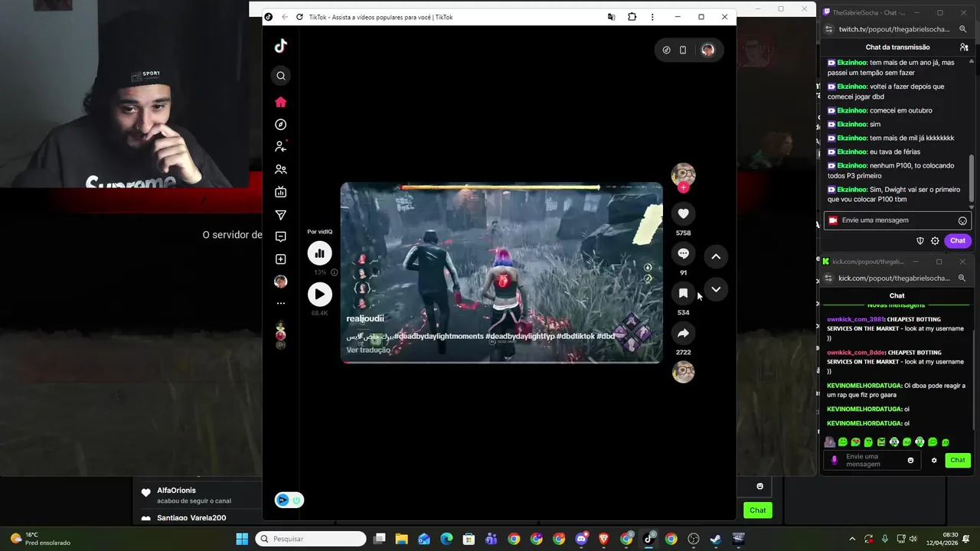The width and height of the screenshot is (980, 551).
Task: Click the vidIQ play button above 68.4K
Action: [x=320, y=294]
